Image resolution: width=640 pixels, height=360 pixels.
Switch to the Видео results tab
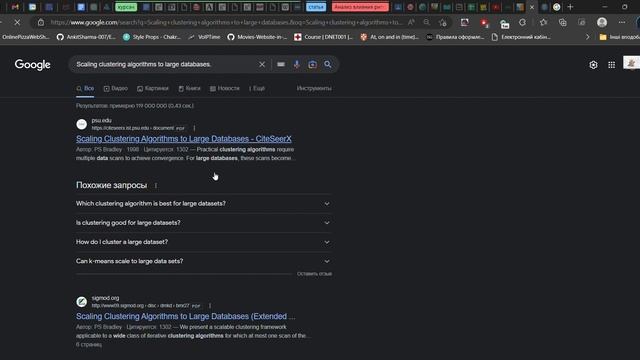point(116,89)
